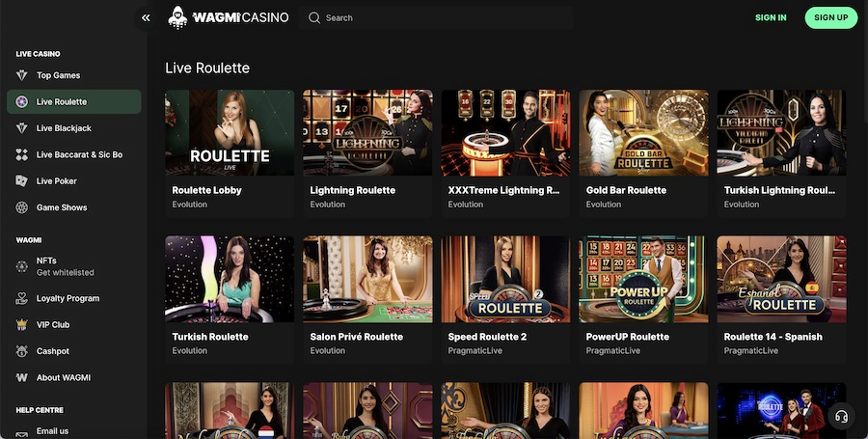Viewport: 868px width, 439px height.
Task: Click the Email us envelope icon
Action: tap(21, 434)
